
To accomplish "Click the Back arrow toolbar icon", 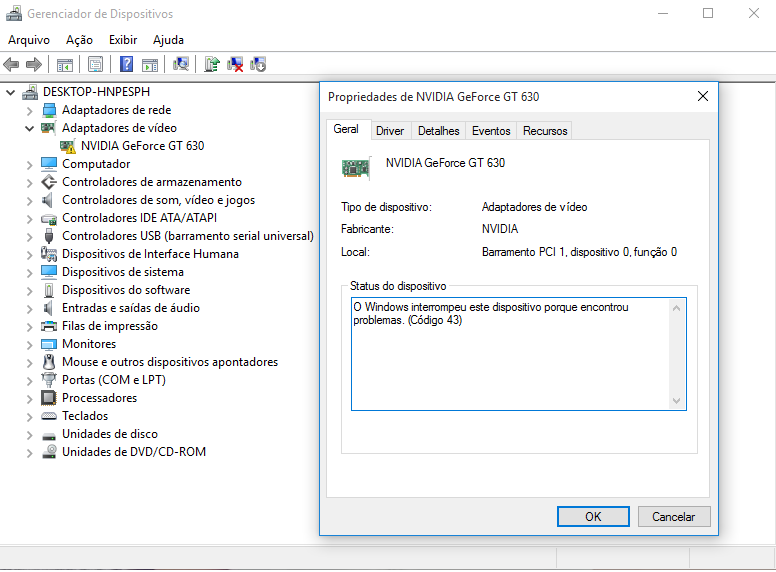I will (x=11, y=64).
